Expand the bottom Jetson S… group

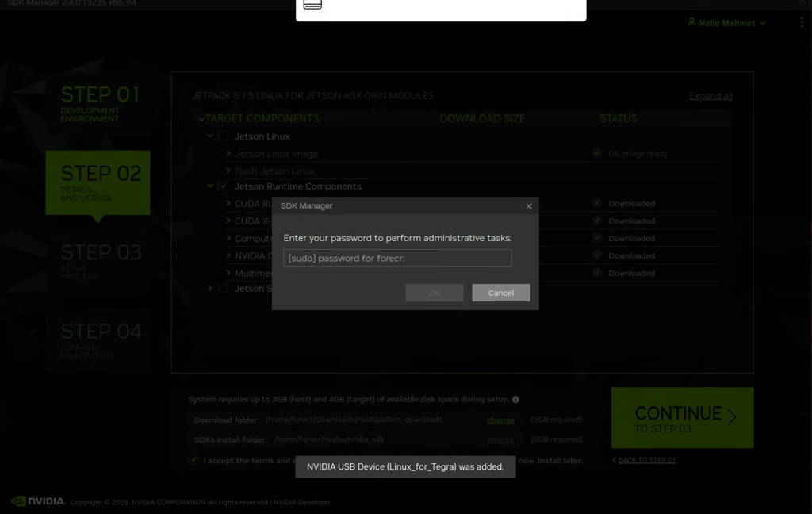click(x=209, y=288)
